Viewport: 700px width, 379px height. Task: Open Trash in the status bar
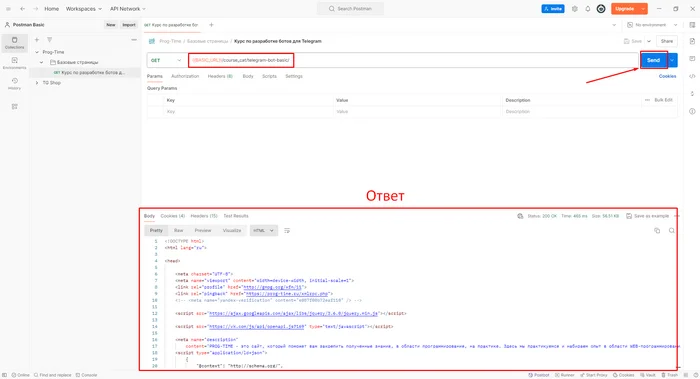[x=670, y=375]
